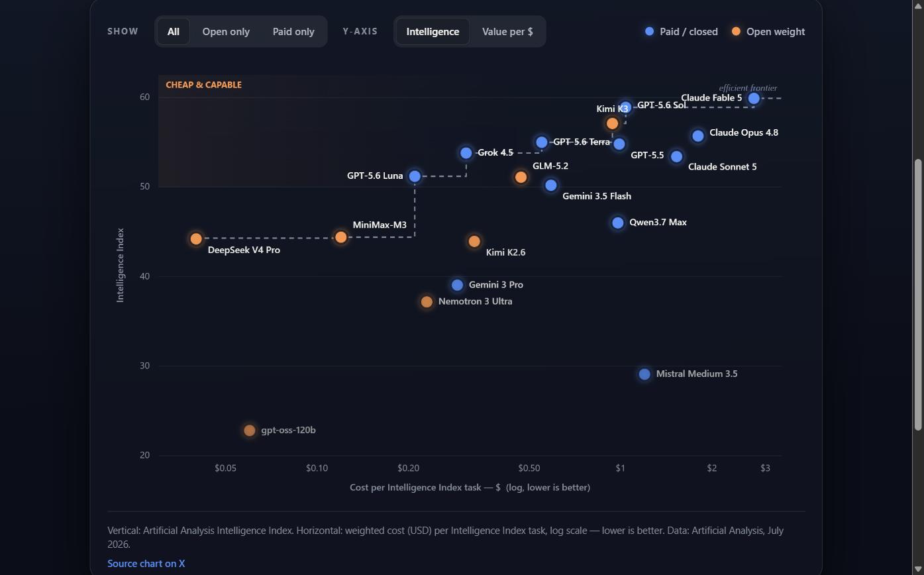Click the page vertical scrollbar thumb
This screenshot has width=924, height=575.
click(x=917, y=295)
